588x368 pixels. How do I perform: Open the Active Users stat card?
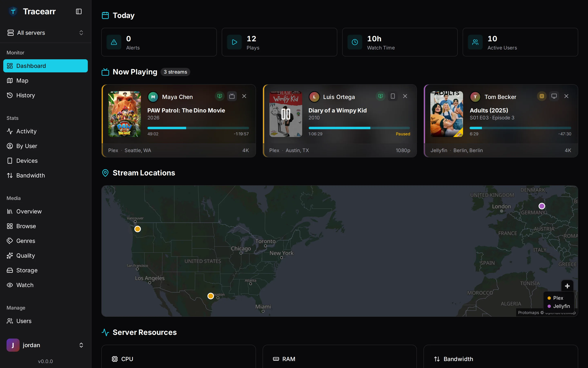click(520, 42)
